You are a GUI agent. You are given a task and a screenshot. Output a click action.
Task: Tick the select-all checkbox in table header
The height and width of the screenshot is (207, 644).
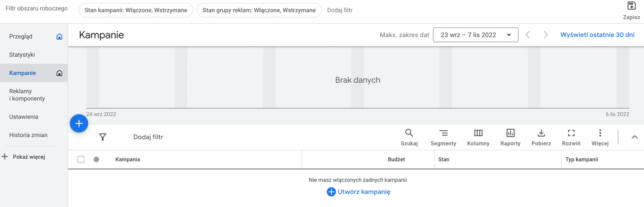pos(81,160)
